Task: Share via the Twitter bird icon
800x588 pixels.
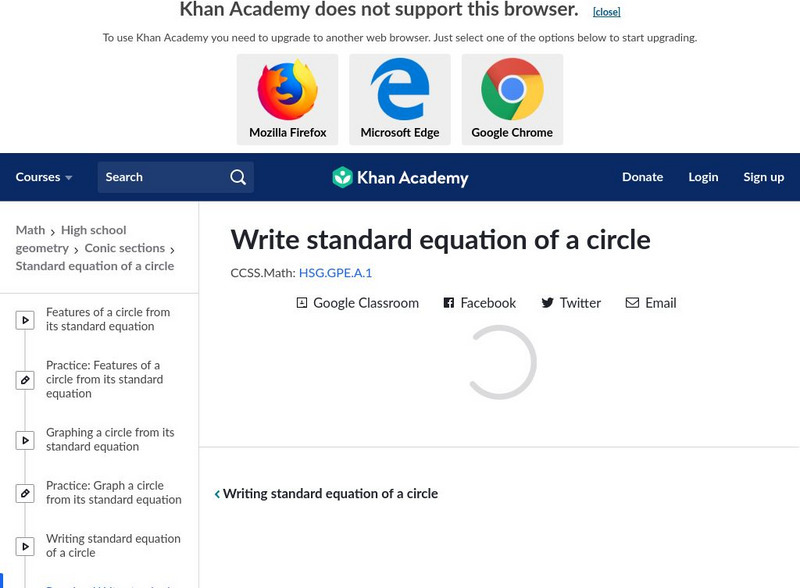Action: (547, 303)
